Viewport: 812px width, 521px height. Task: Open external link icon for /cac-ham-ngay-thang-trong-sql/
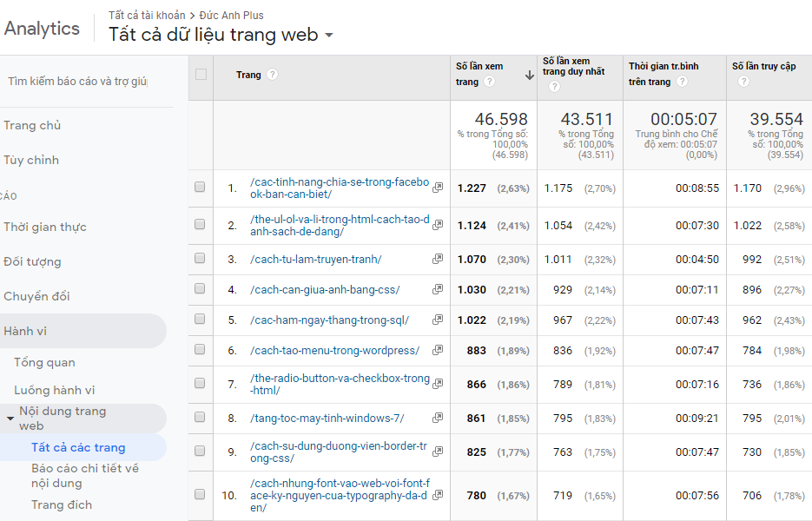coord(438,320)
